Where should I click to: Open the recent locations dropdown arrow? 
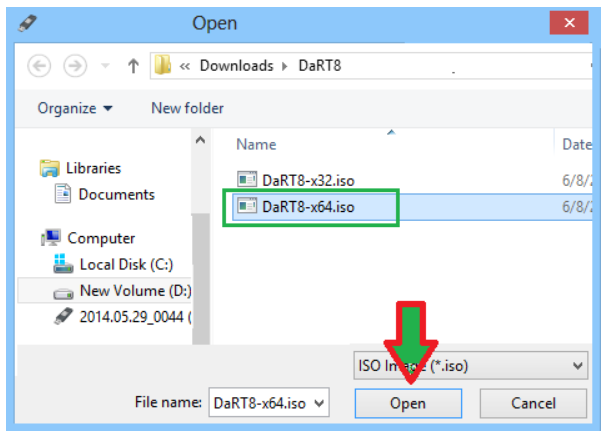click(x=105, y=66)
